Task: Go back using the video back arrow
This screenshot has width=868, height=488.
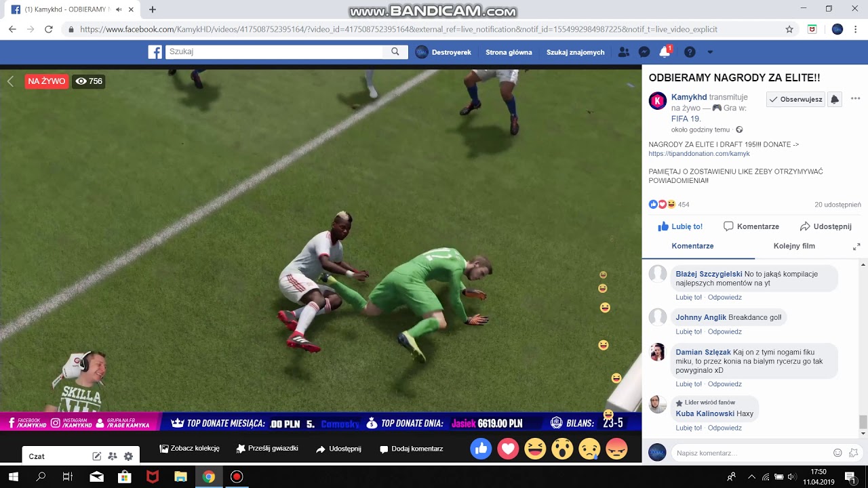Action: [x=10, y=81]
